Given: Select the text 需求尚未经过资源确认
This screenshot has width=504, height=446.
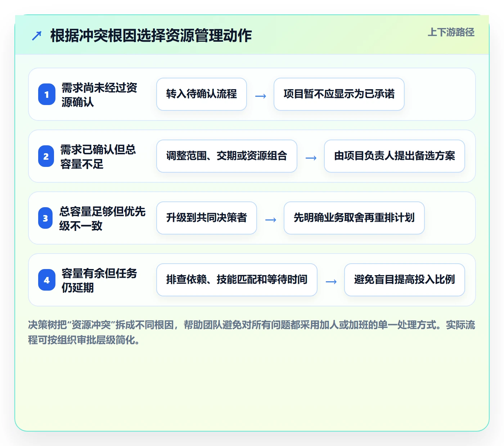Looking at the screenshot, I should pyautogui.click(x=99, y=95).
